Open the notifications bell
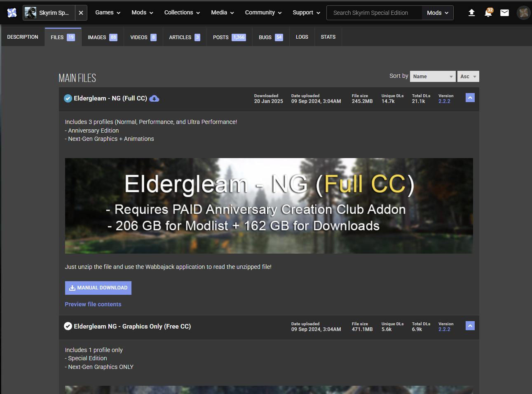The image size is (532, 394). tap(488, 13)
